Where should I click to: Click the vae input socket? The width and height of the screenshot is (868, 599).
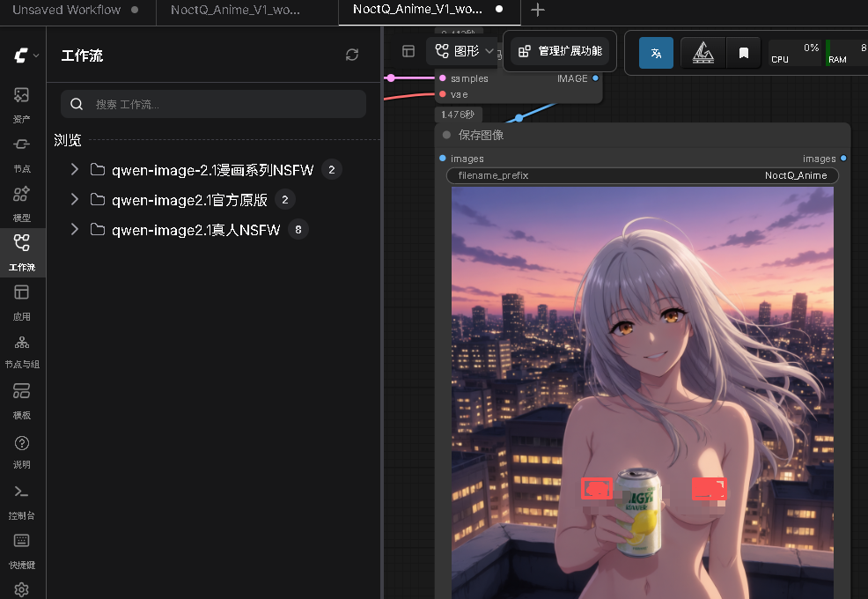[443, 94]
